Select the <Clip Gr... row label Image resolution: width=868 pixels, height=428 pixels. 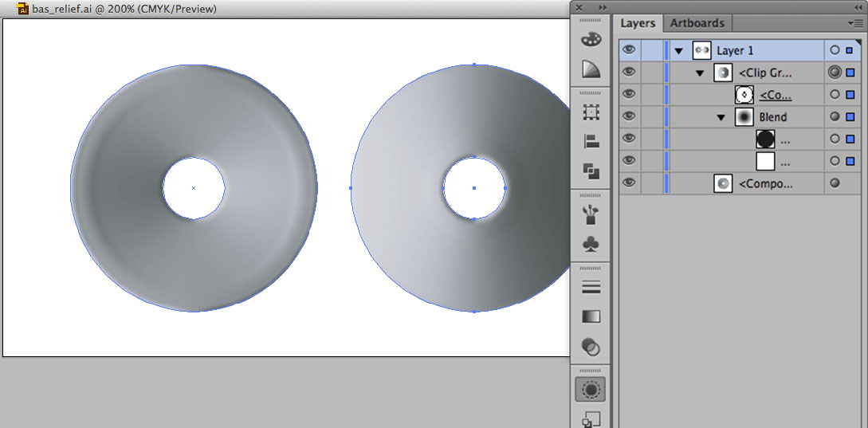[x=766, y=73]
